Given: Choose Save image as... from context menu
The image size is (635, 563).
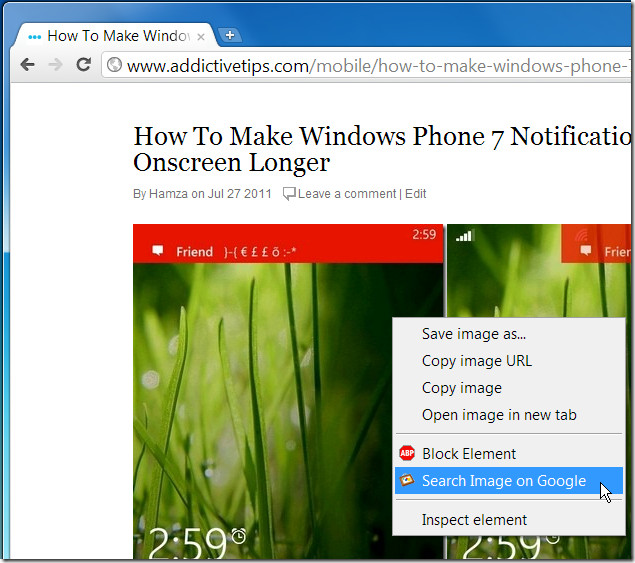Looking at the screenshot, I should point(509,334).
